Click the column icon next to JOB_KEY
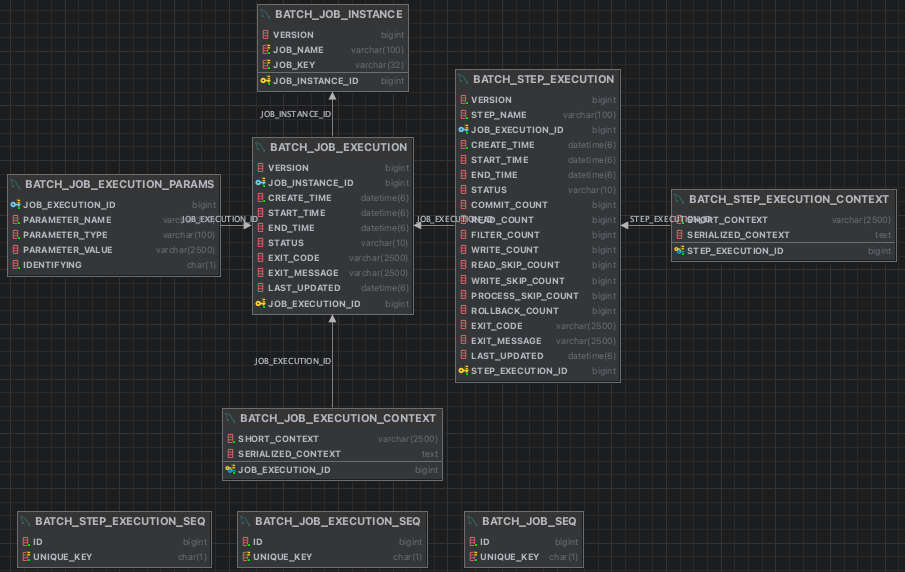905x572 pixels. [265, 65]
